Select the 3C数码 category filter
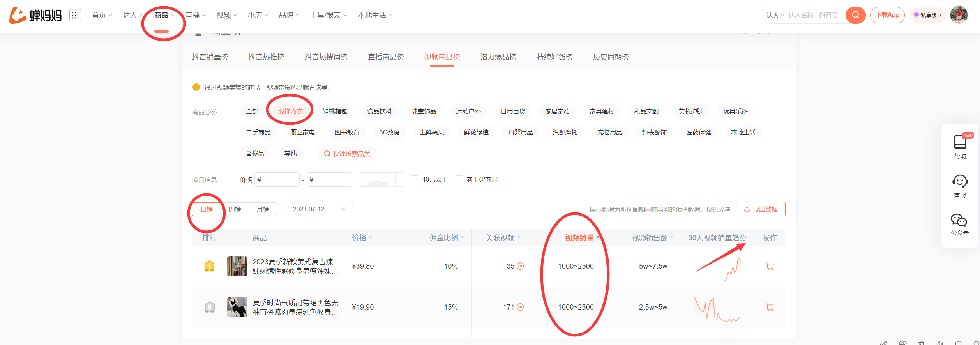The width and height of the screenshot is (980, 345). click(x=389, y=133)
